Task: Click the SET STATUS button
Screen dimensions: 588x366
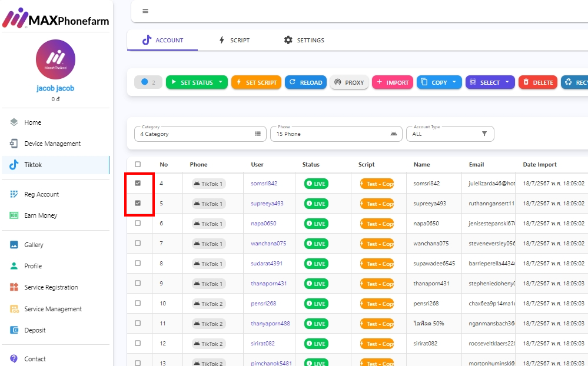Action: pyautogui.click(x=197, y=82)
